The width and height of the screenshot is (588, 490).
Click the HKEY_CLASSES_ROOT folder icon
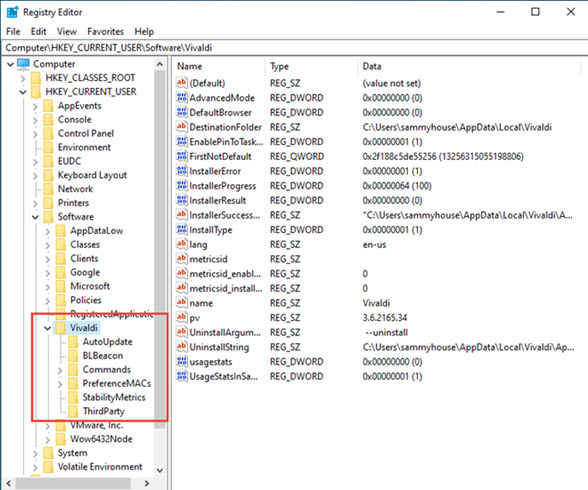coord(36,78)
